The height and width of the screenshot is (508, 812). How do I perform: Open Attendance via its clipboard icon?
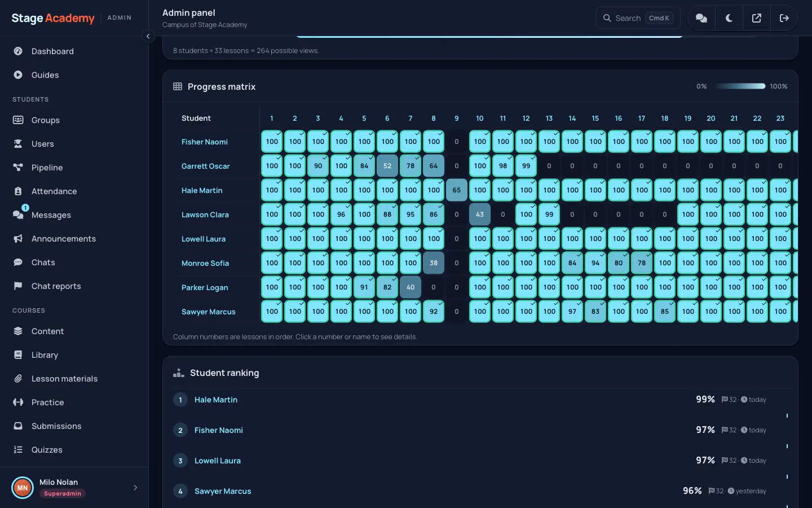point(18,191)
